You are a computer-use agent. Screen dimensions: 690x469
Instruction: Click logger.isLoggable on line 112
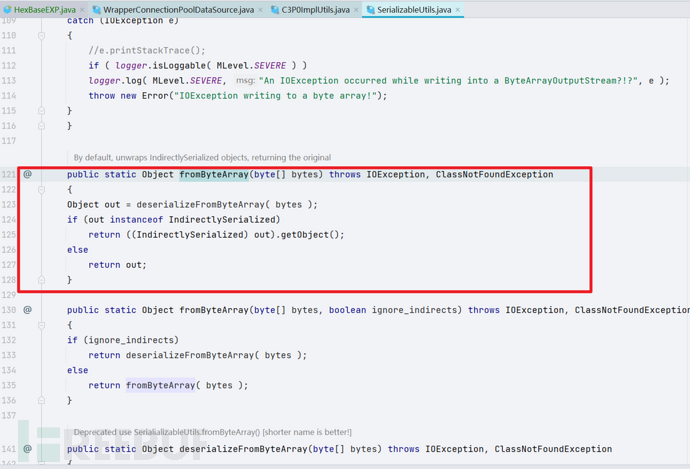[x=160, y=66]
